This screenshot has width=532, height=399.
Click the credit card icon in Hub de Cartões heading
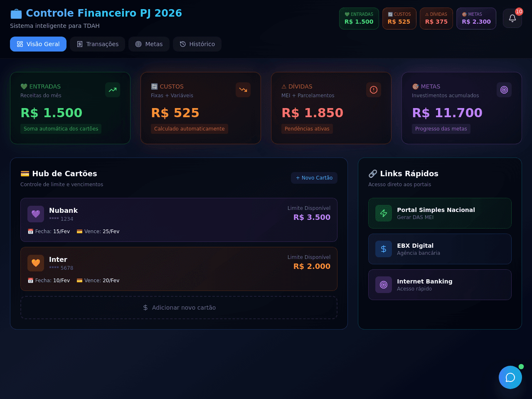coord(25,174)
